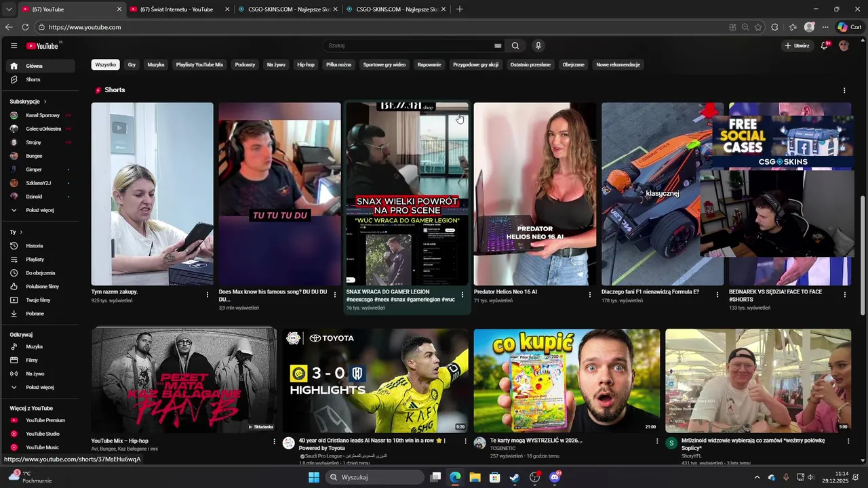Screen dimensions: 868x488
Task: Open options menu for Predator Helios Neo short
Action: click(x=590, y=295)
